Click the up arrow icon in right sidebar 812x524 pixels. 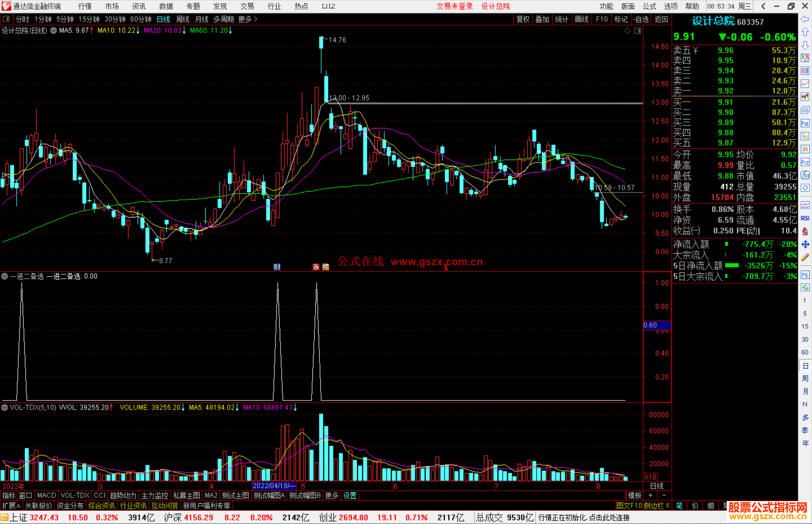[805, 32]
